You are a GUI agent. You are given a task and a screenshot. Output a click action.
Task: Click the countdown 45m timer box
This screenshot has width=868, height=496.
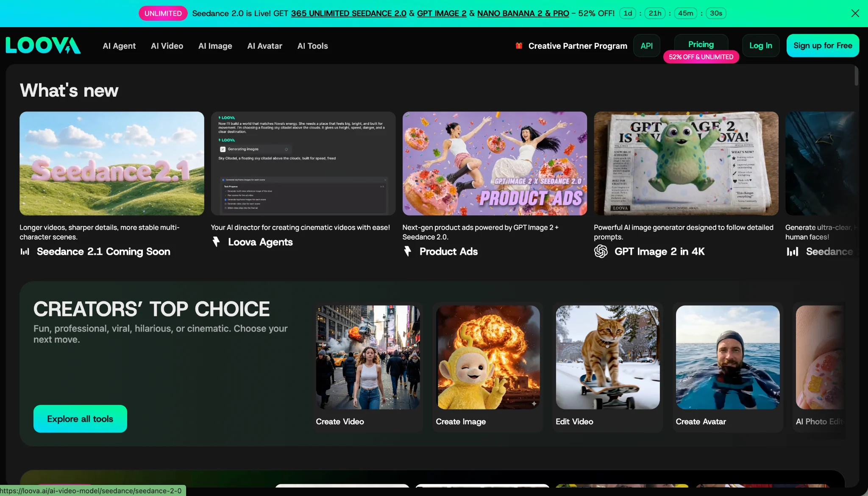coord(685,13)
